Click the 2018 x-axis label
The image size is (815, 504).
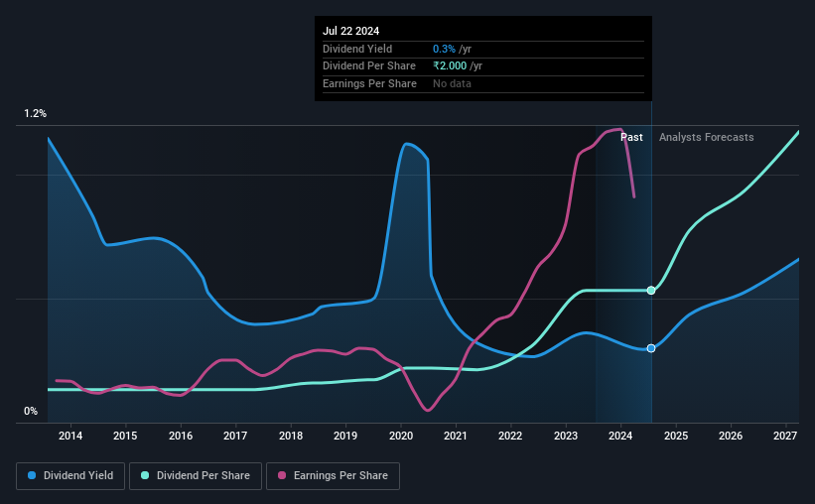[x=291, y=436]
